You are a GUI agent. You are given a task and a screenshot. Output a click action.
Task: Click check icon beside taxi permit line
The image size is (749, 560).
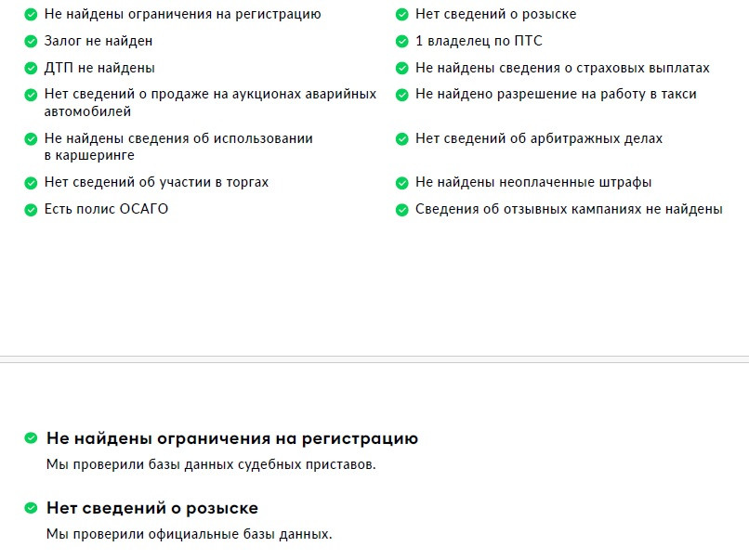click(x=402, y=95)
